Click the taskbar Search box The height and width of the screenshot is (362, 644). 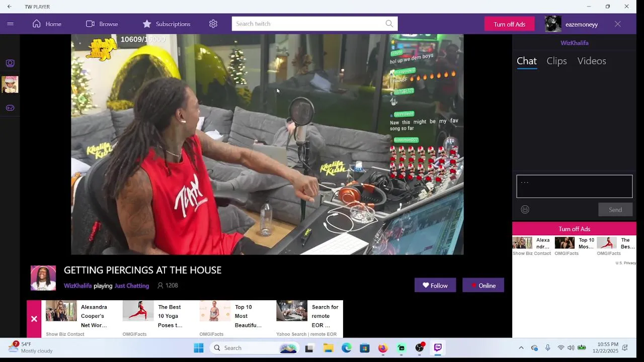255,348
